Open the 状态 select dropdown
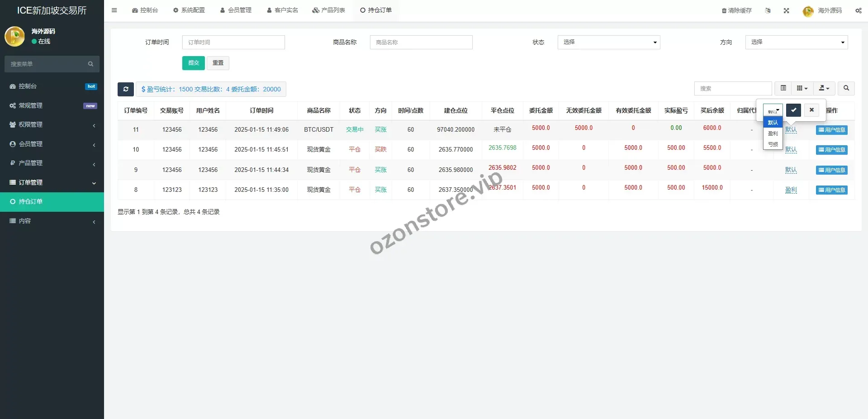The width and height of the screenshot is (868, 419). point(608,42)
